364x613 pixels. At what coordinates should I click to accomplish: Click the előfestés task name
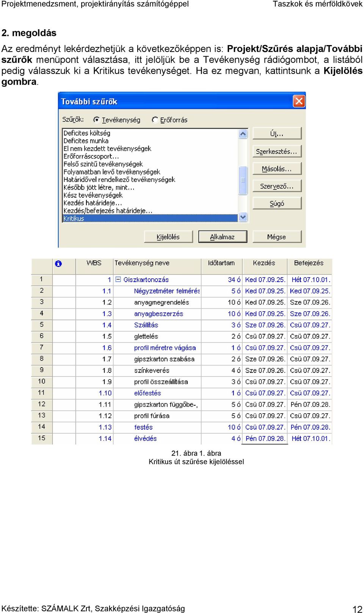[x=147, y=393]
